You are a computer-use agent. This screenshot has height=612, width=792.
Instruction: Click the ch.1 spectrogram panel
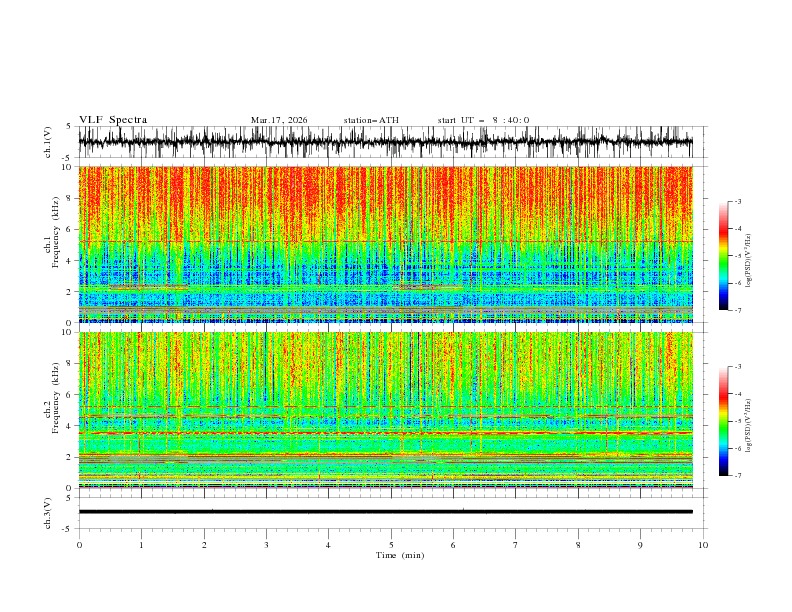point(385,244)
